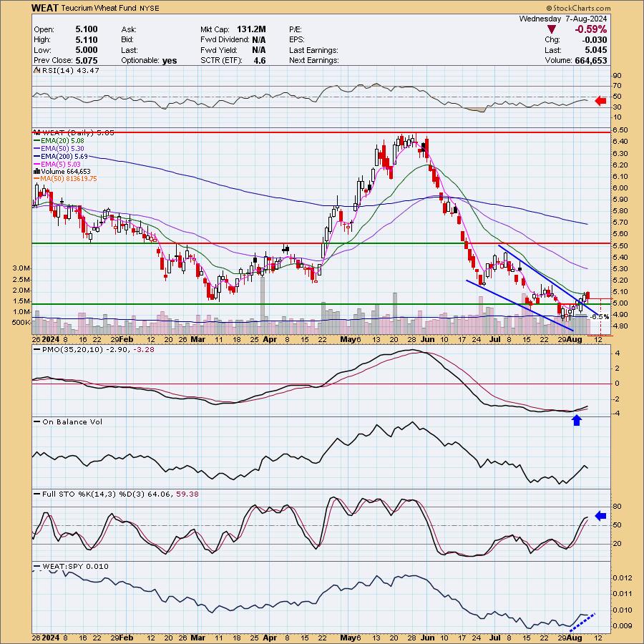Click the Next Earnings label
The width and height of the screenshot is (644, 644).
pyautogui.click(x=314, y=60)
